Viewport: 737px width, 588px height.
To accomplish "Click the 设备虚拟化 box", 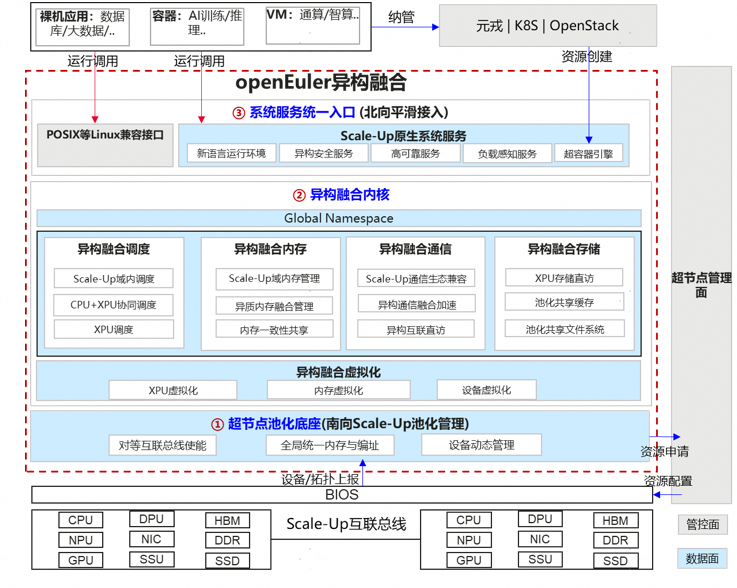I will [x=487, y=391].
